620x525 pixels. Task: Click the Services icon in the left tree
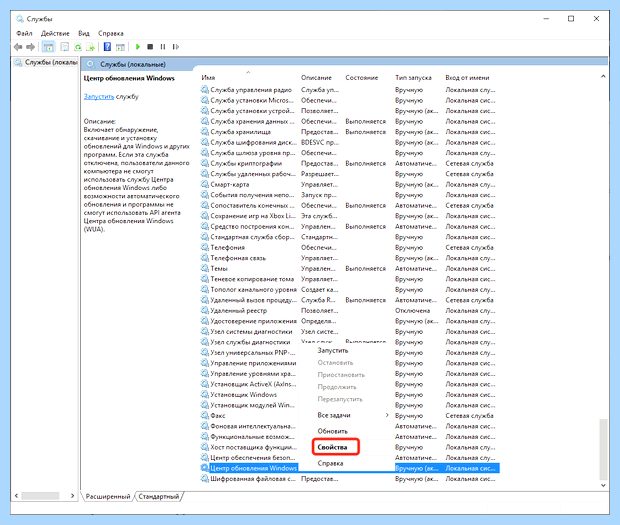[x=18, y=62]
